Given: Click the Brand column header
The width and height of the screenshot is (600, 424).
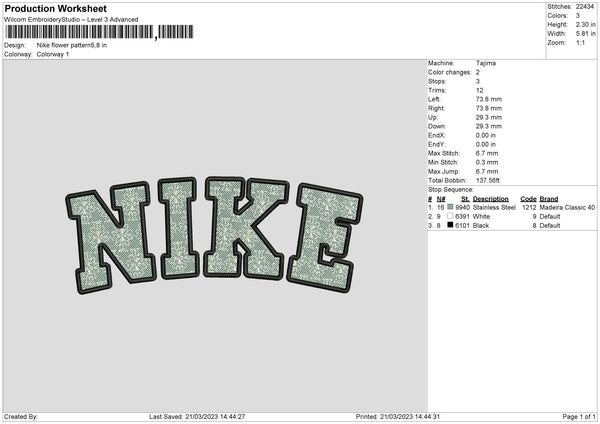Looking at the screenshot, I should pos(549,199).
